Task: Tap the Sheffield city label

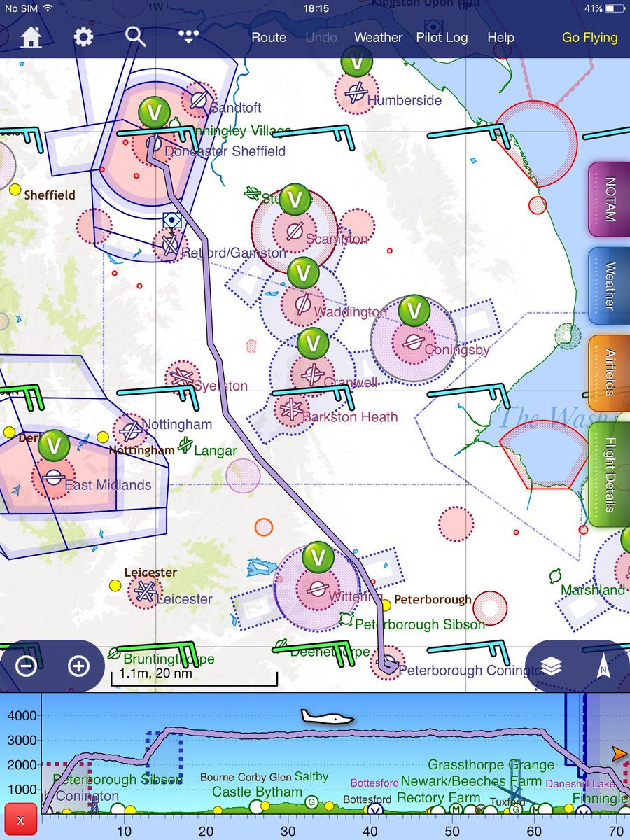Action: tap(50, 195)
